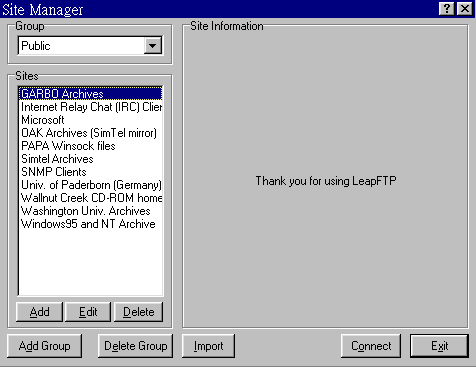Click the title bar help question mark

click(447, 9)
